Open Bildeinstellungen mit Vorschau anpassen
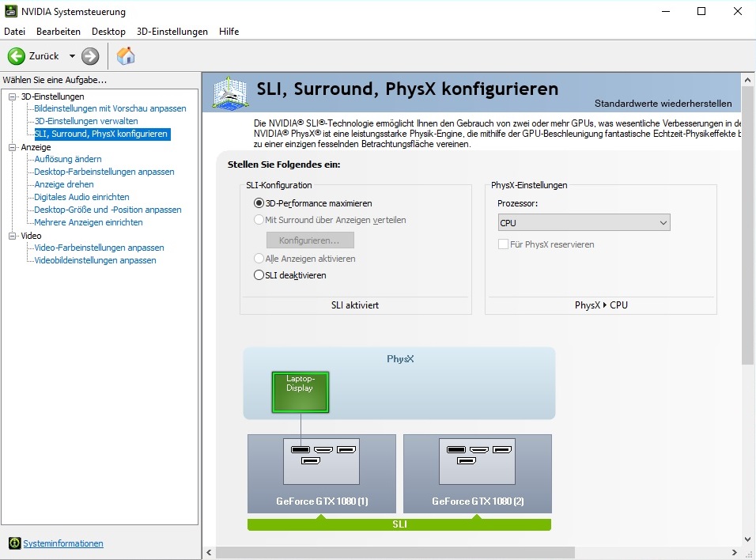 (110, 108)
